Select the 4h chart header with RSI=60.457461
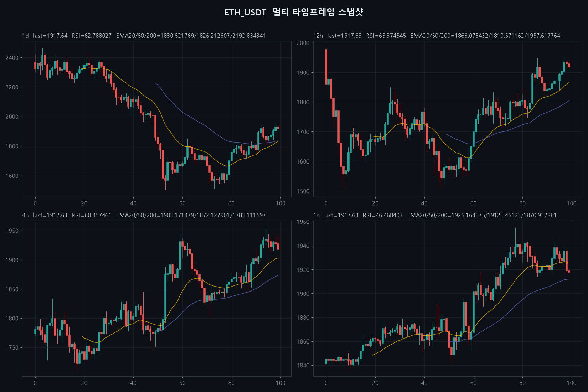 point(144,215)
